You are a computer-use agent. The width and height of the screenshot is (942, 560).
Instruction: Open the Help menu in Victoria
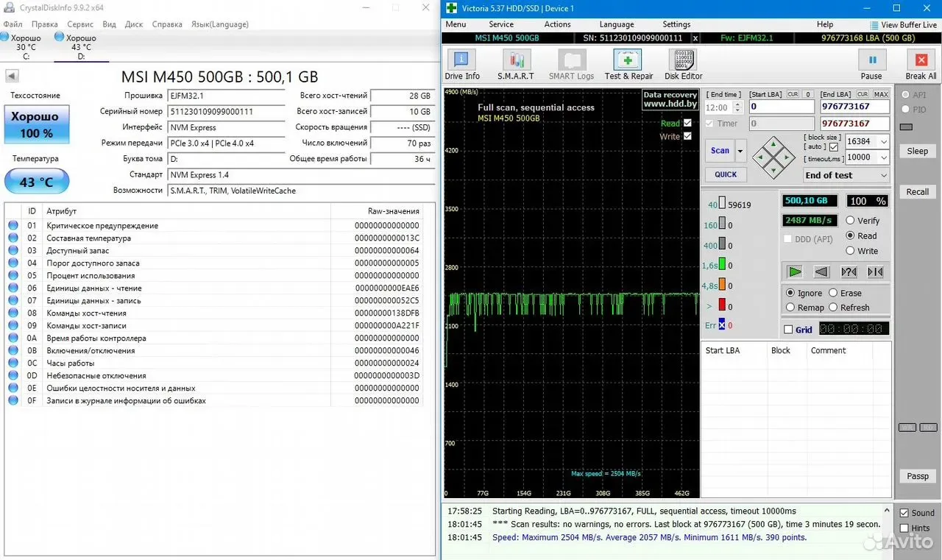[x=825, y=24]
